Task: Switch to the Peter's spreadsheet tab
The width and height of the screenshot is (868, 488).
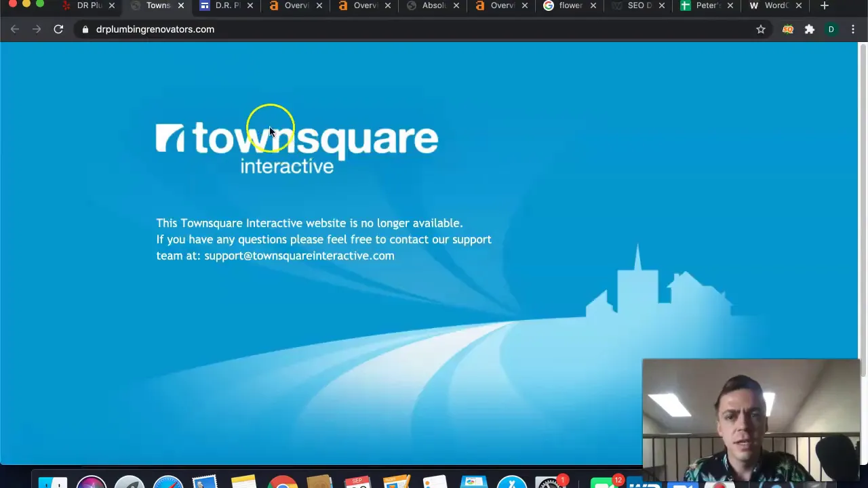Action: [x=708, y=5]
